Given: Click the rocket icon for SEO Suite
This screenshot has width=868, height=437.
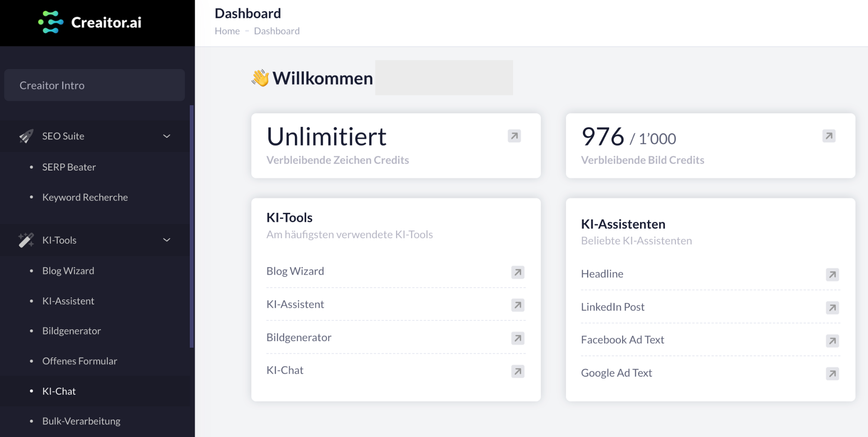Looking at the screenshot, I should pos(26,136).
